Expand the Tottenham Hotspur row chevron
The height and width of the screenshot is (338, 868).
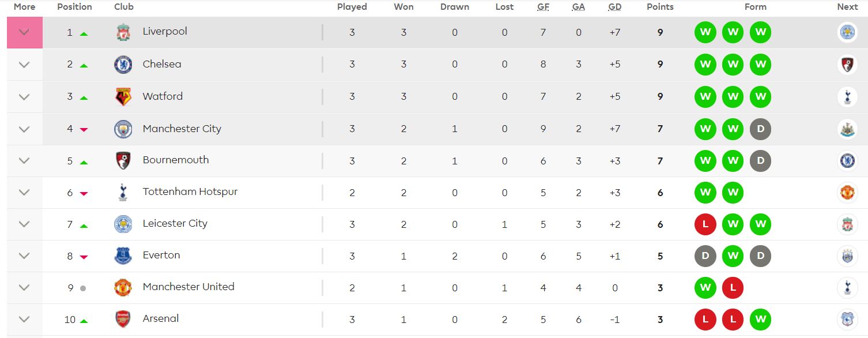[x=24, y=193]
